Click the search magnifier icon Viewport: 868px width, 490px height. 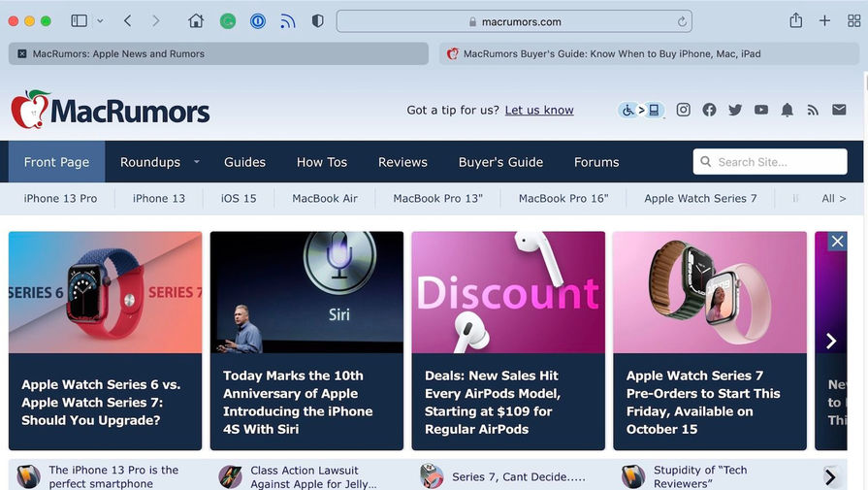pyautogui.click(x=706, y=162)
